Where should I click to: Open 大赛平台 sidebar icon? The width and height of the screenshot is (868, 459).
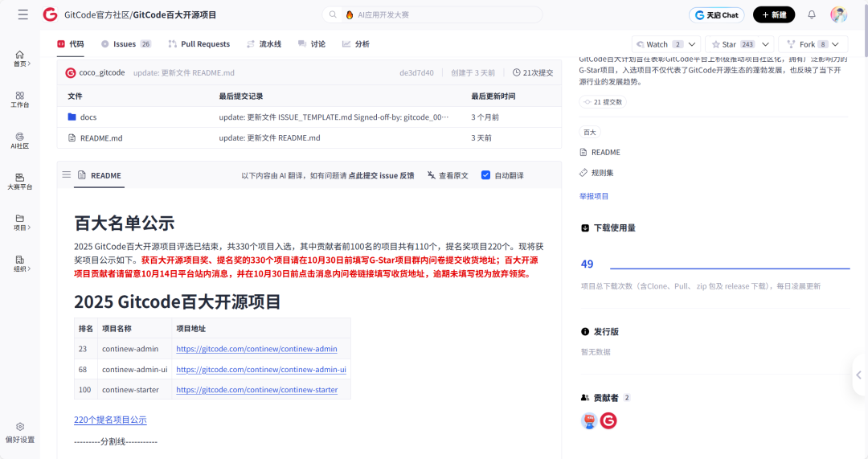(x=20, y=181)
